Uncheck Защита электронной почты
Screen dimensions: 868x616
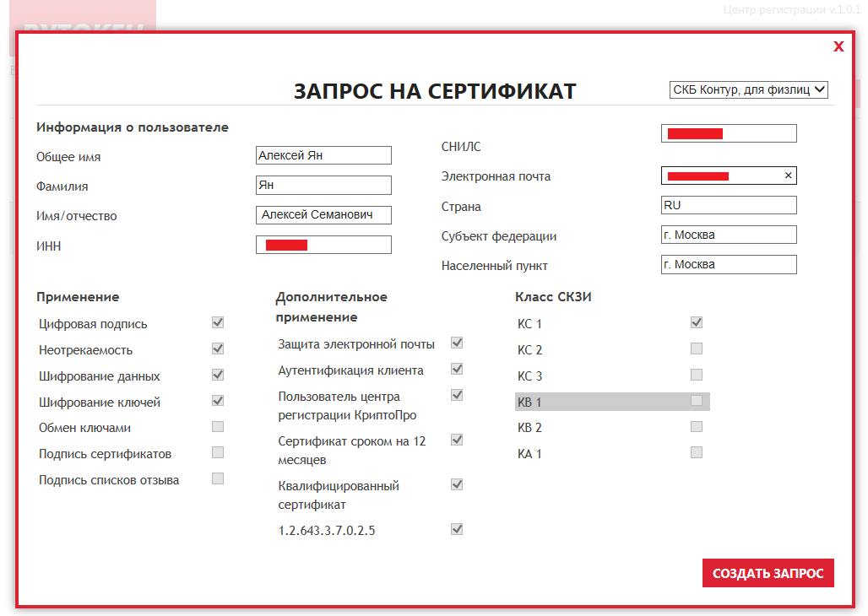pos(456,343)
